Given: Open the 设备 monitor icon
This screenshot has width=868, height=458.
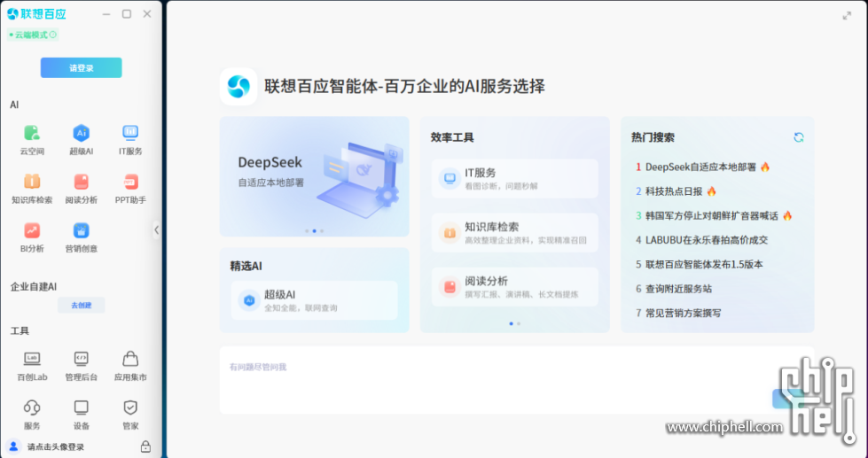Looking at the screenshot, I should click(82, 408).
